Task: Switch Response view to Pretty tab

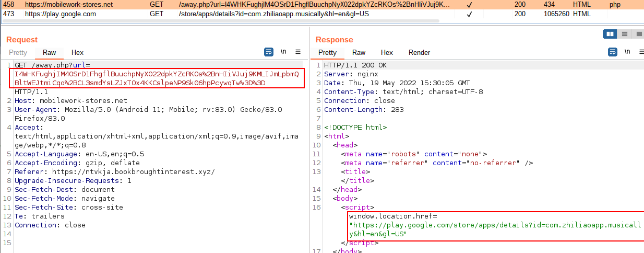Action: 328,52
